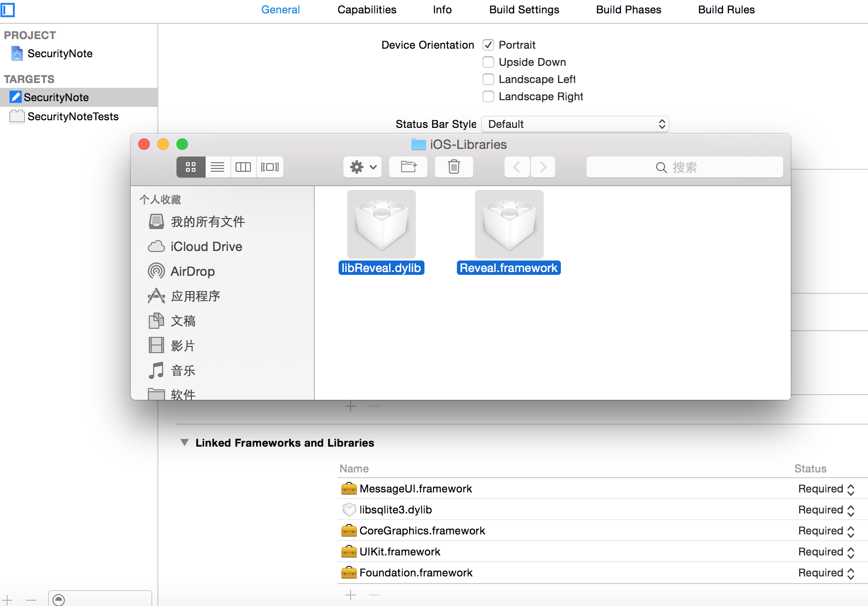
Task: Open Music (音乐) in Finder sidebar
Action: pos(172,370)
